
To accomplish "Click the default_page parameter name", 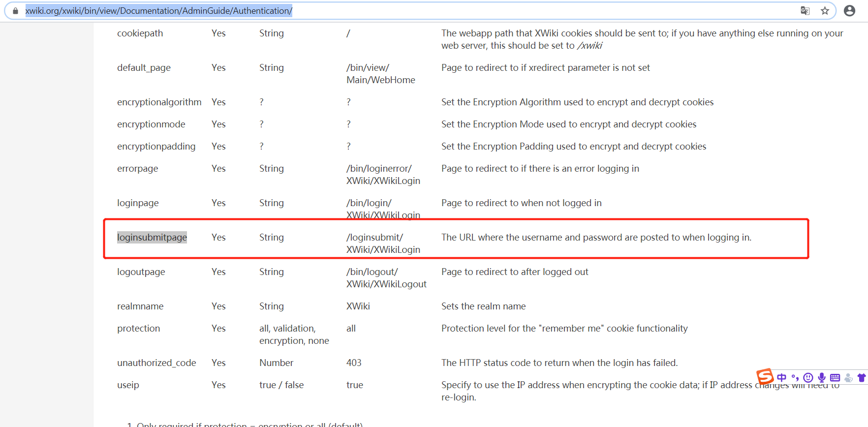I will pyautogui.click(x=144, y=67).
